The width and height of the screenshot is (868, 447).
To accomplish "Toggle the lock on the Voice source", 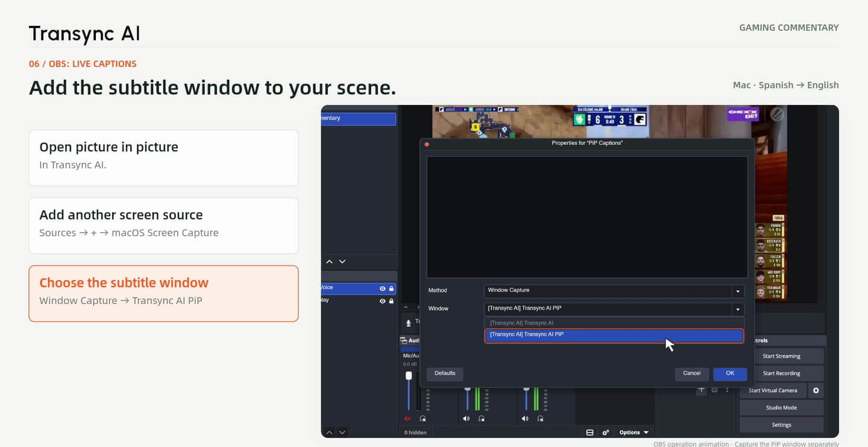I will click(x=391, y=288).
